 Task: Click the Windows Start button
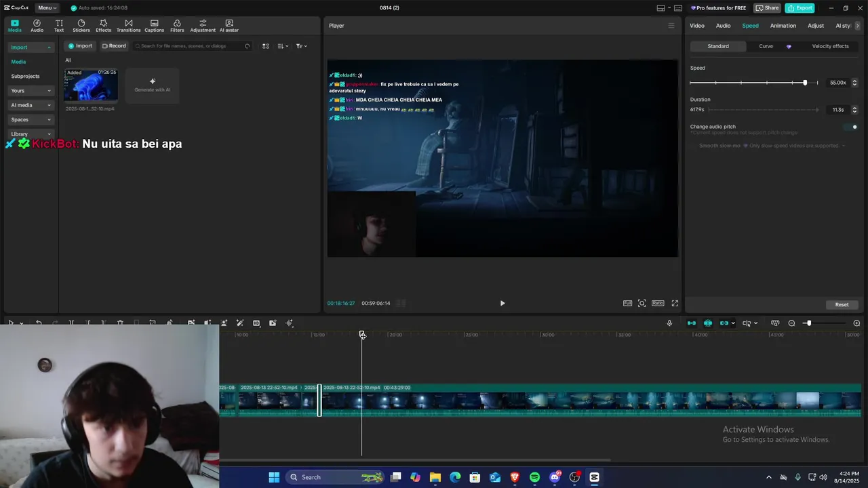(x=274, y=477)
